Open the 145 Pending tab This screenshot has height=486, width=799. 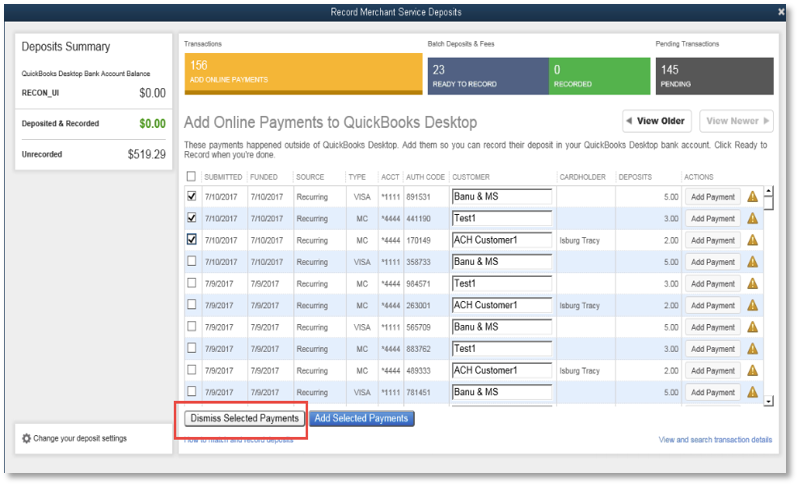(x=714, y=76)
